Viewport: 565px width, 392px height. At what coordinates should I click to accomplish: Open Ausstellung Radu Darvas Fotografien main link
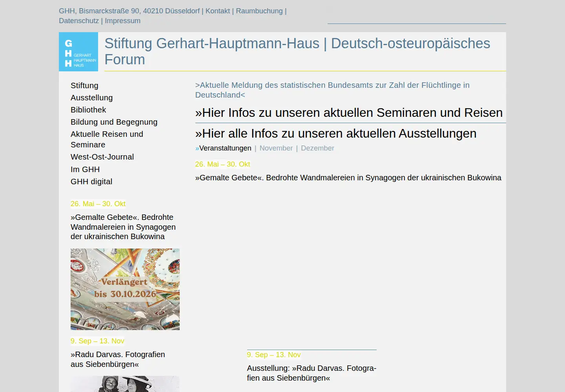[x=312, y=373]
